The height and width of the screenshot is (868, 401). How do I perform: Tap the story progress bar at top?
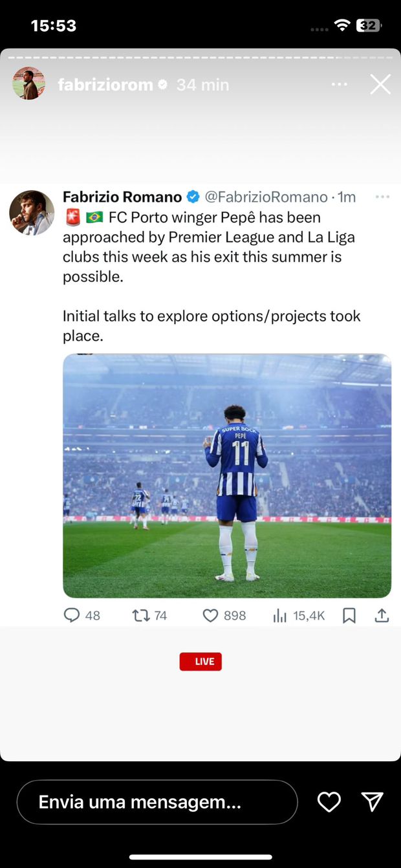(200, 57)
